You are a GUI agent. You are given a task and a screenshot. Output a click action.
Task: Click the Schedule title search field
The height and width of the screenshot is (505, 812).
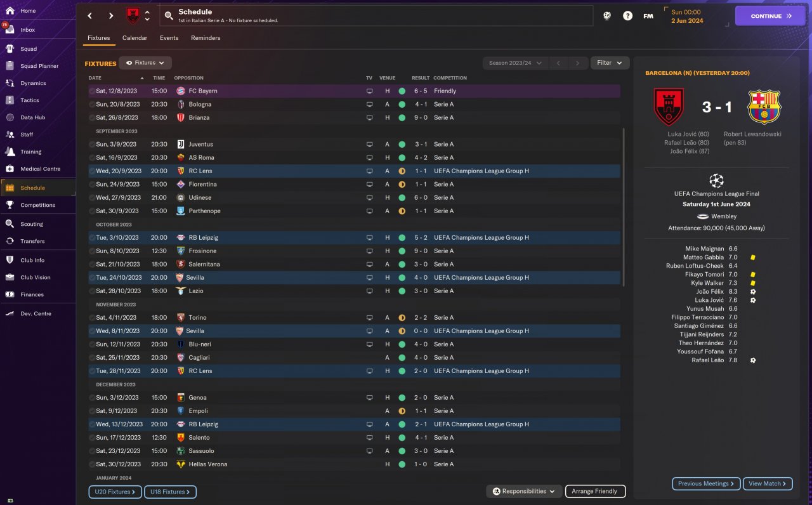coord(376,16)
